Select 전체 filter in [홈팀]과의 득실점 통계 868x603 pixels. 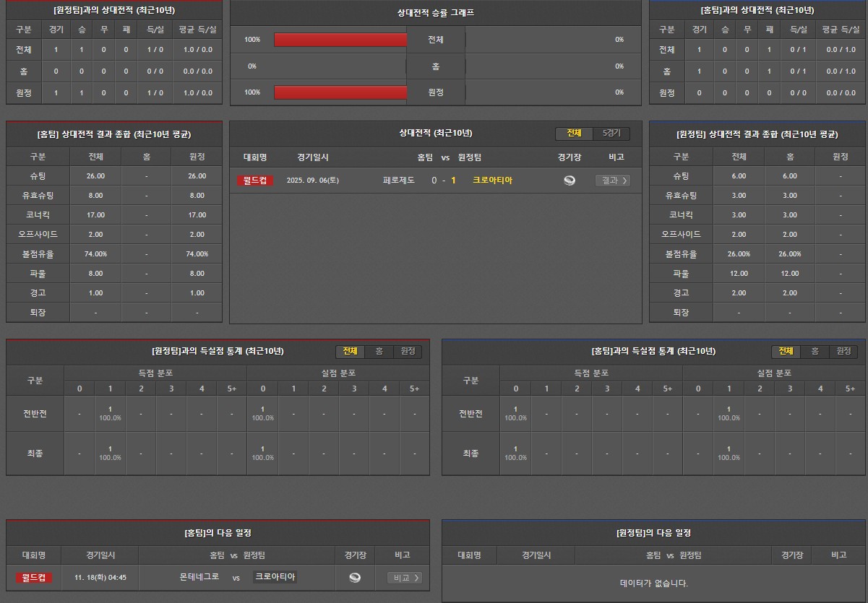point(786,351)
